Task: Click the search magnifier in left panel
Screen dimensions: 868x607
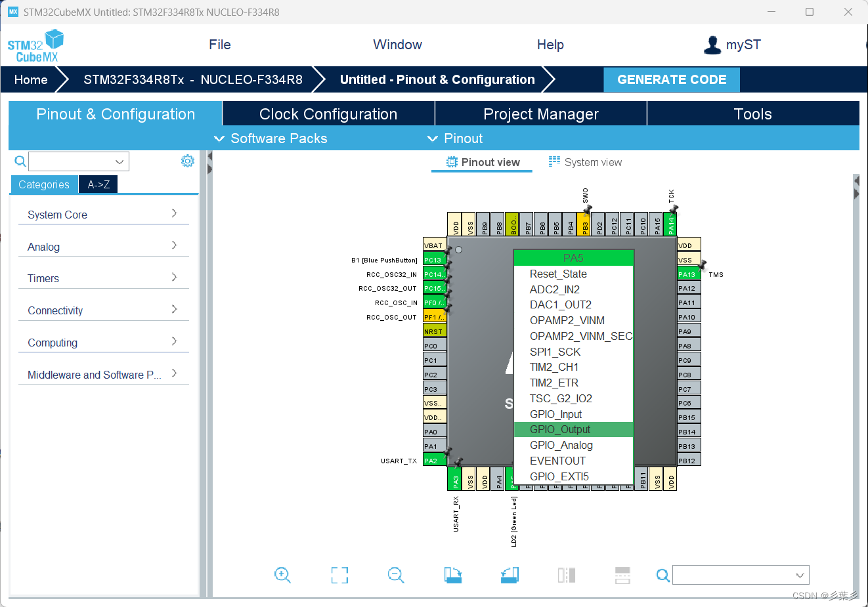Action: 20,161
